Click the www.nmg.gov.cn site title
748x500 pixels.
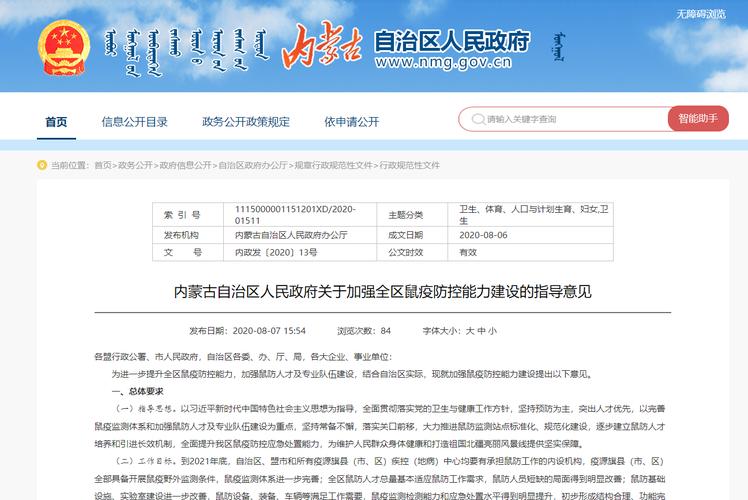coord(443,62)
